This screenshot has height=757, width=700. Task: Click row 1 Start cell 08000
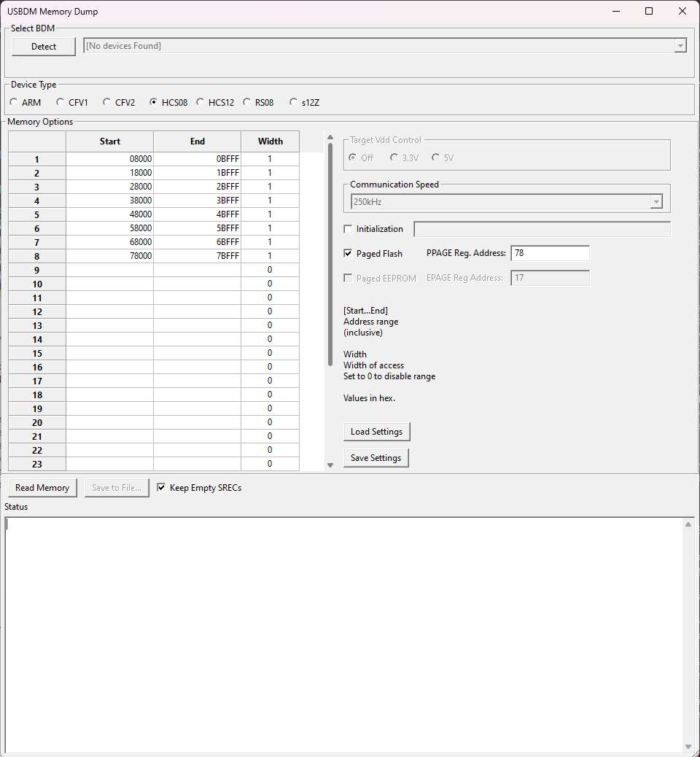click(x=109, y=159)
